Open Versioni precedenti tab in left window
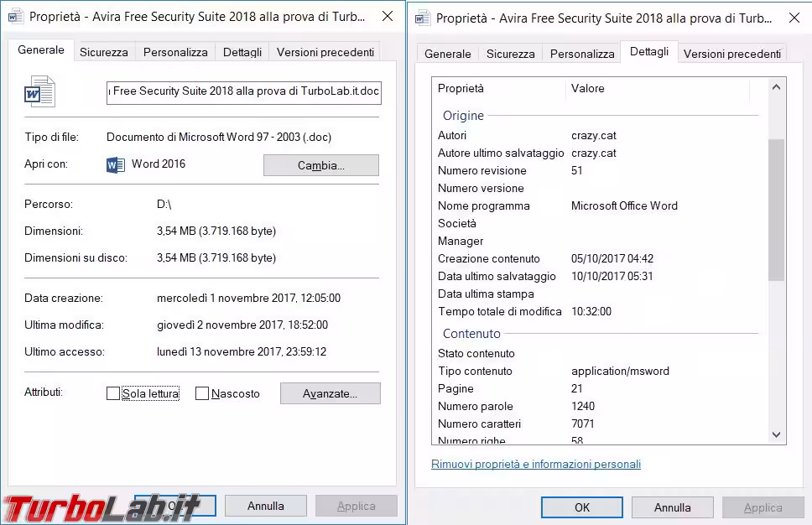 pos(325,52)
